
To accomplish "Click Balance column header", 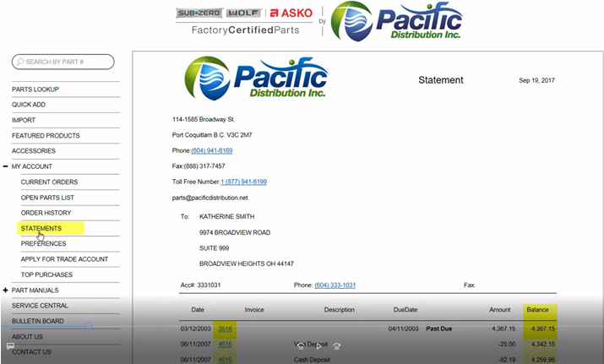I will click(x=537, y=310).
